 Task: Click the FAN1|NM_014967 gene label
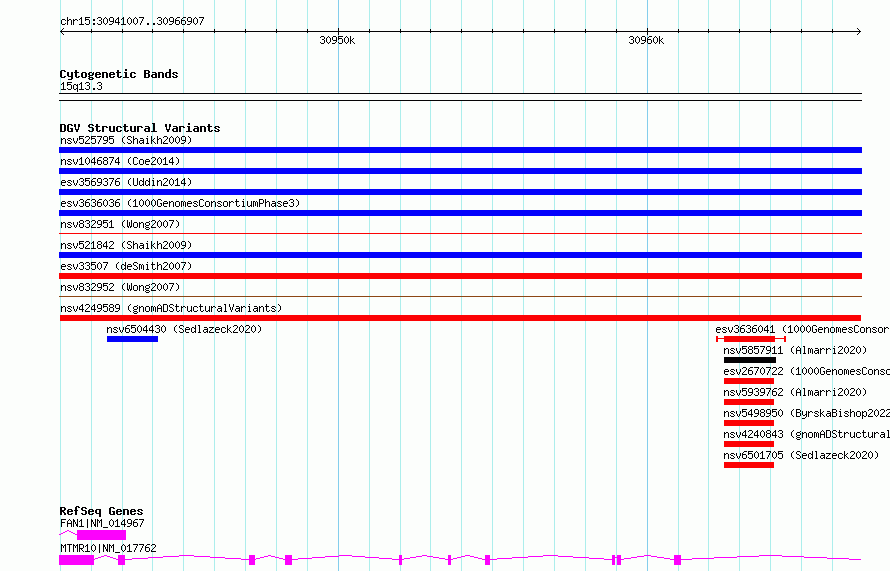(x=102, y=523)
